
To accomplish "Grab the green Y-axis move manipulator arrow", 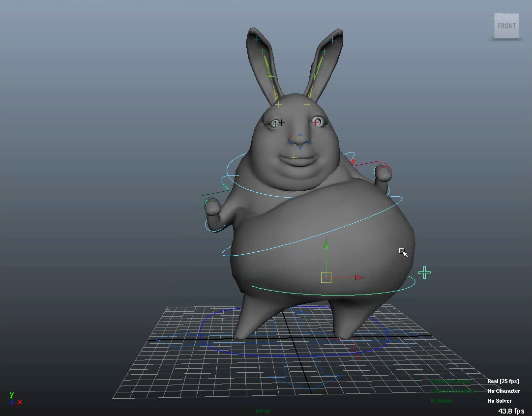I will (326, 244).
